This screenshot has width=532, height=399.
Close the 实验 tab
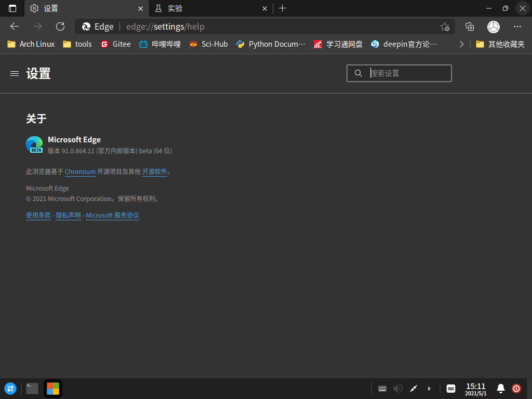(x=264, y=8)
